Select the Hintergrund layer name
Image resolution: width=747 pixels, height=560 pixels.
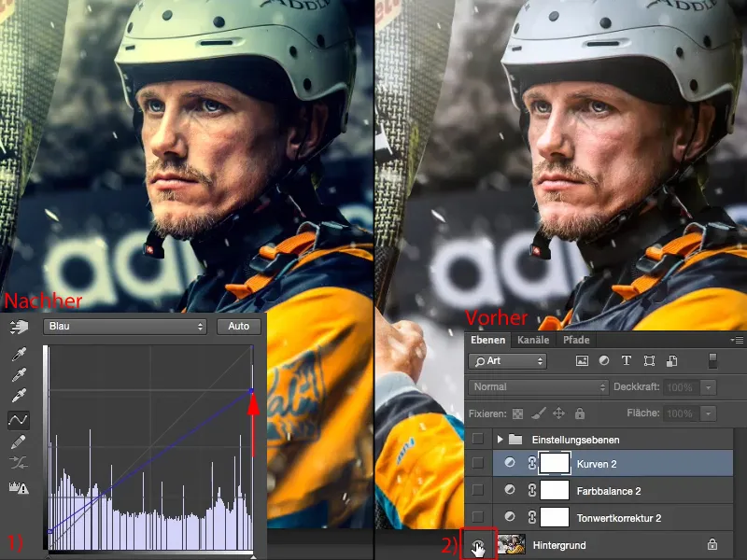point(559,545)
